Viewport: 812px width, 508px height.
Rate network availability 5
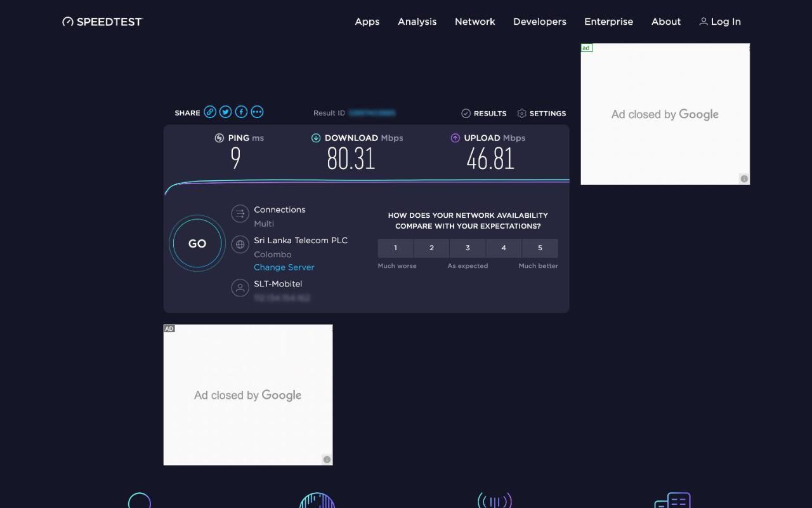[540, 248]
